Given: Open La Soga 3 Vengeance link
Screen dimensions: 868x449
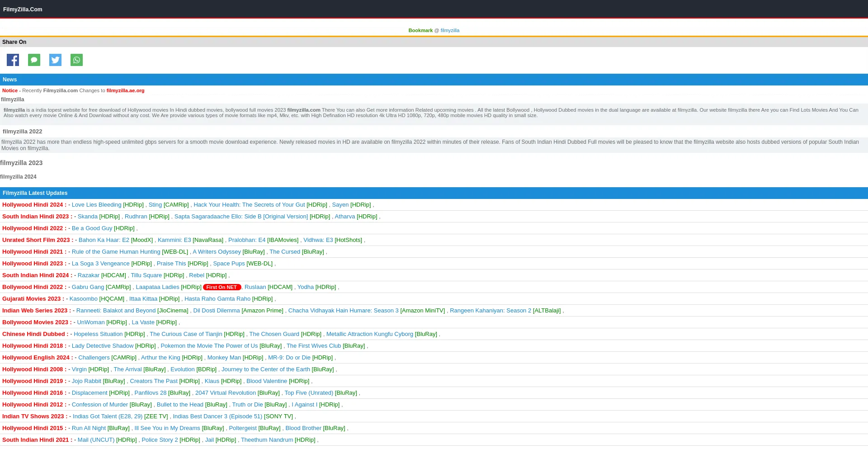Looking at the screenshot, I should click(x=101, y=264).
